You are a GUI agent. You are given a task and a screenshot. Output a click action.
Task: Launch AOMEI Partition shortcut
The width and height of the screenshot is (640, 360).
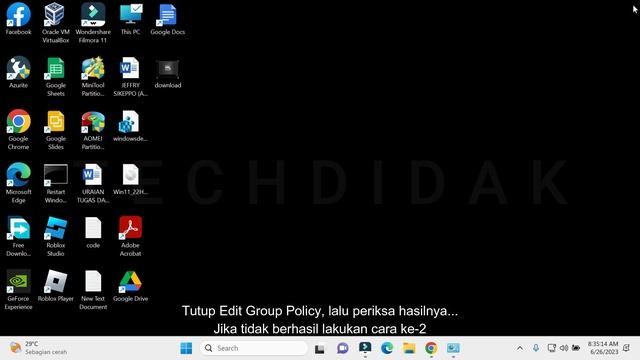click(x=93, y=130)
